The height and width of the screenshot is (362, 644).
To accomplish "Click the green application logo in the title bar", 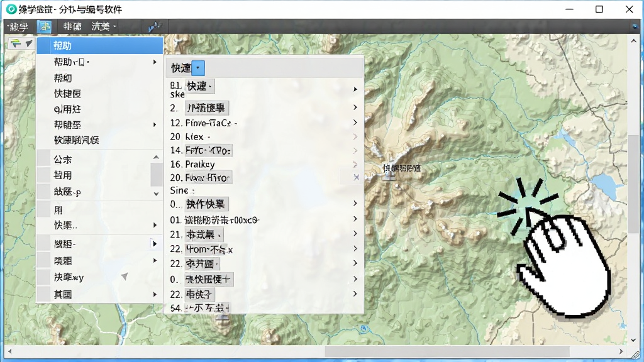I will tap(11, 9).
